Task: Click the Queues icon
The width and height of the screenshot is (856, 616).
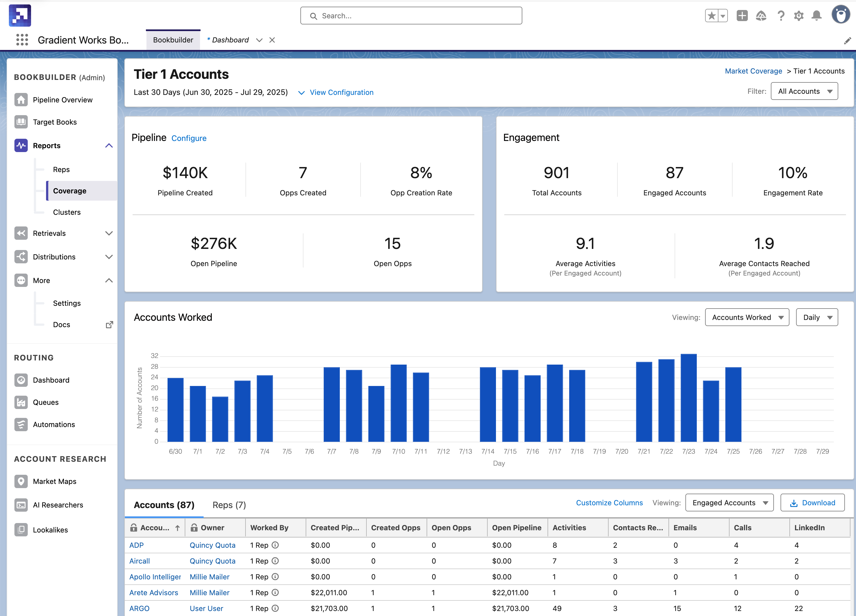Action: coord(21,402)
